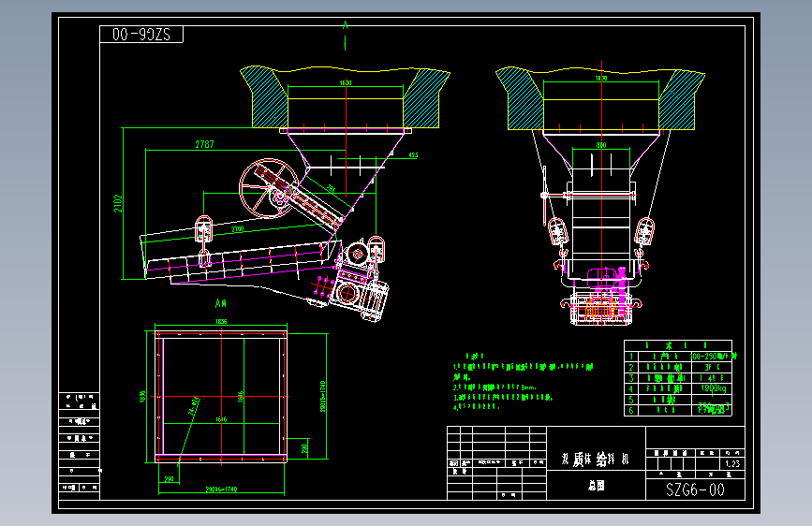This screenshot has width=812, height=526.
Task: Select the 100-250 capacity value in the table
Action: (x=714, y=357)
